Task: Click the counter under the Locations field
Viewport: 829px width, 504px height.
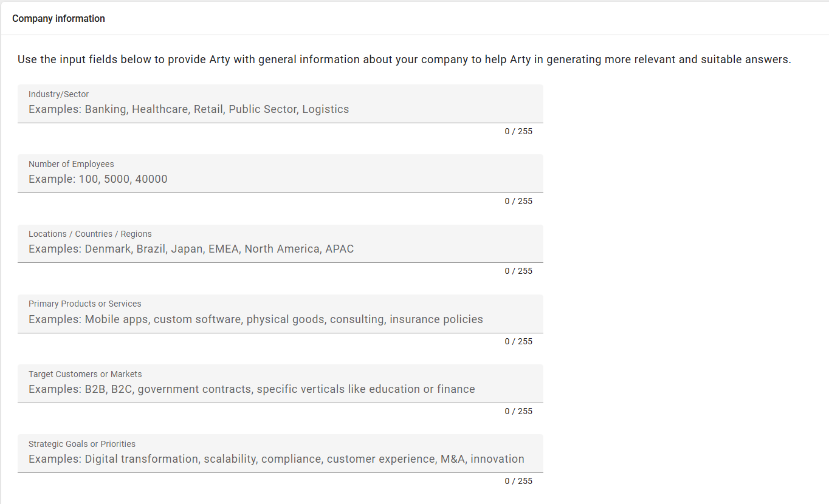Action: [518, 271]
